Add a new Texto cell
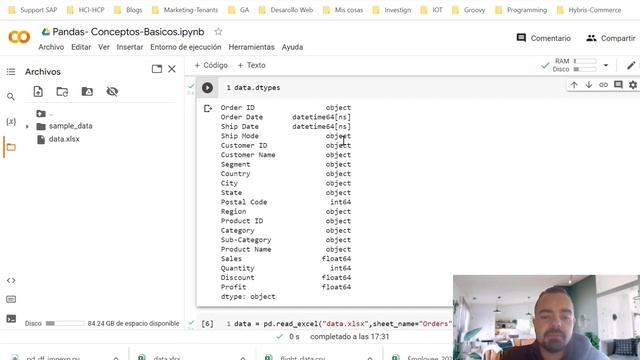 [x=251, y=65]
